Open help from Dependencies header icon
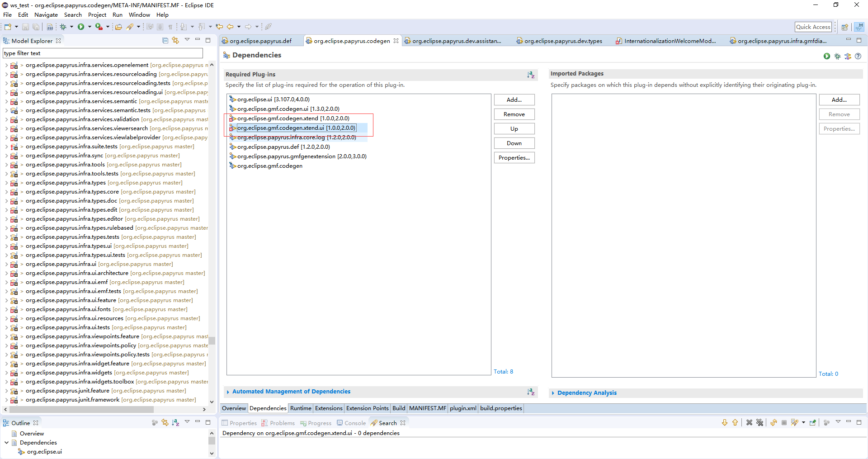The width and height of the screenshot is (868, 459). [858, 56]
